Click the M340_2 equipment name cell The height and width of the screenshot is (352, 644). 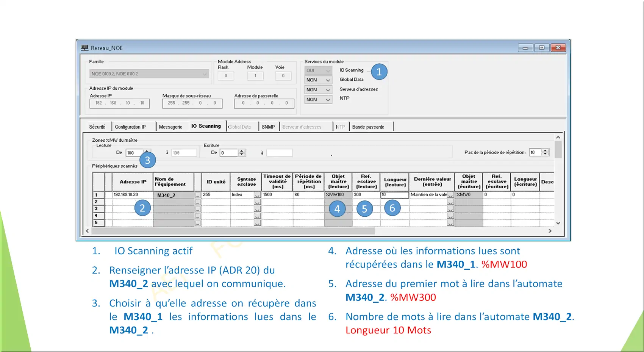[x=174, y=195]
